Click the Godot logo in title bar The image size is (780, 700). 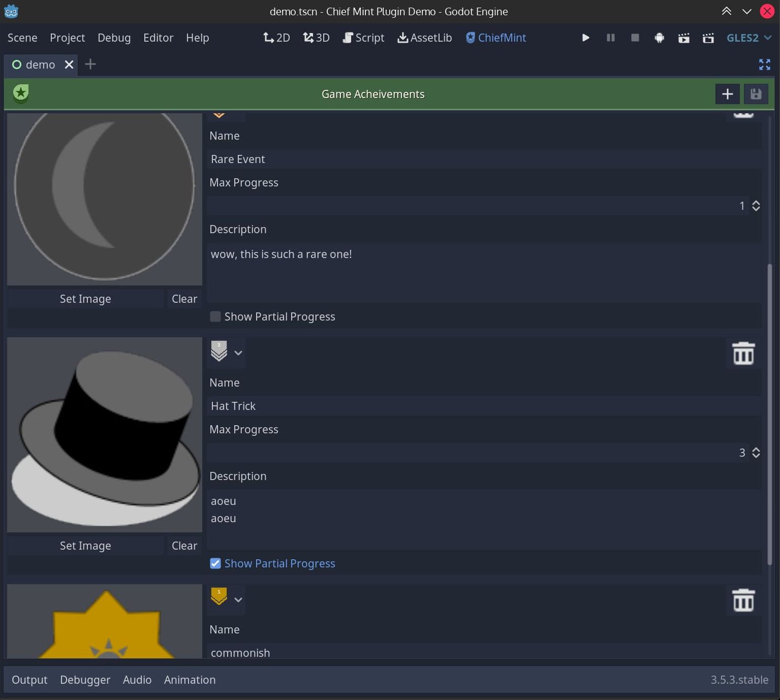(x=11, y=11)
